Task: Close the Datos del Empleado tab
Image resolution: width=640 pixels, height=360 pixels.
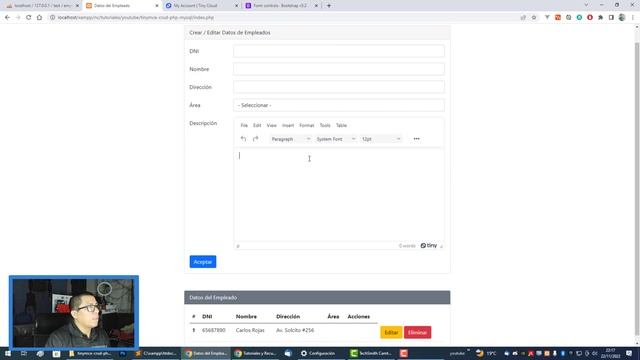Action: coord(157,6)
